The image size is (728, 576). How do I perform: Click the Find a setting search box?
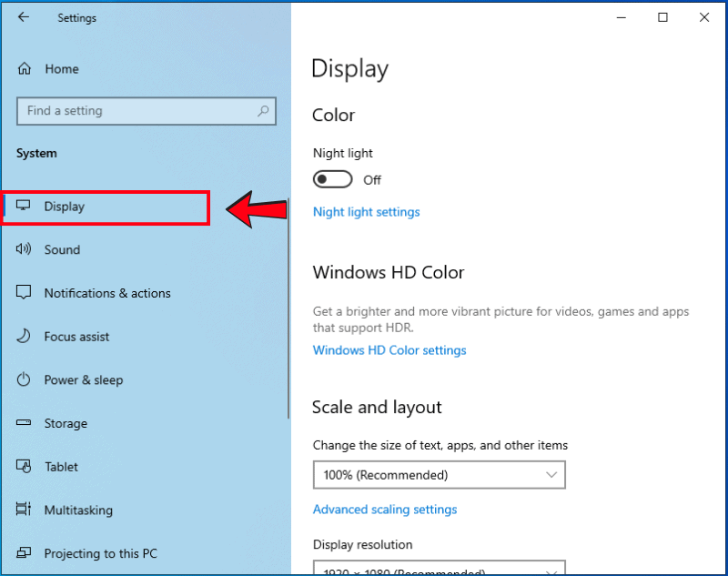pyautogui.click(x=136, y=111)
